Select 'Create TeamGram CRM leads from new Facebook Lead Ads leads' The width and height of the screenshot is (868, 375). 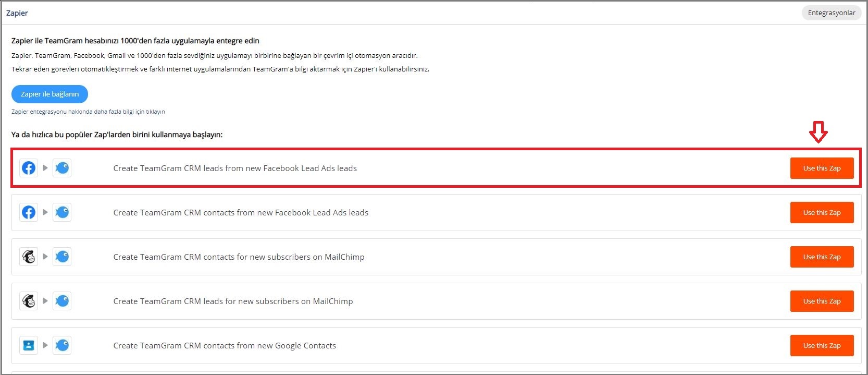coord(235,168)
